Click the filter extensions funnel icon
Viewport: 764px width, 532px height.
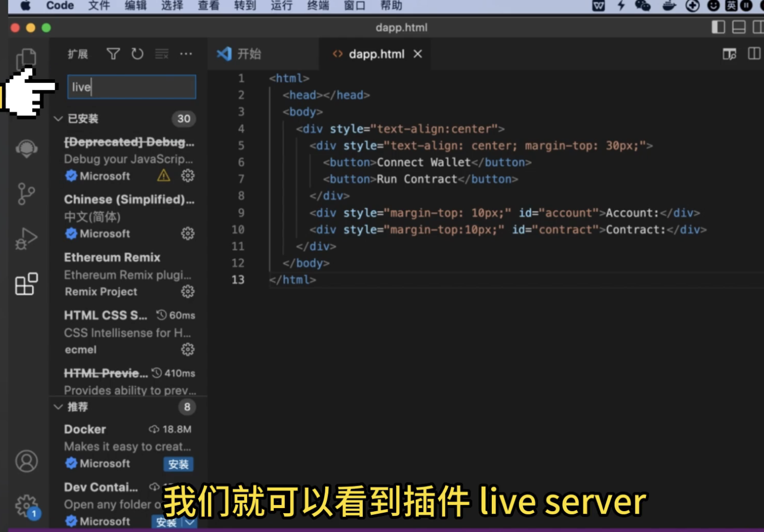113,54
